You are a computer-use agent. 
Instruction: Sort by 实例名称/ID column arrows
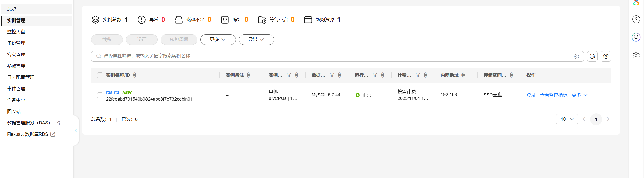pos(135,75)
